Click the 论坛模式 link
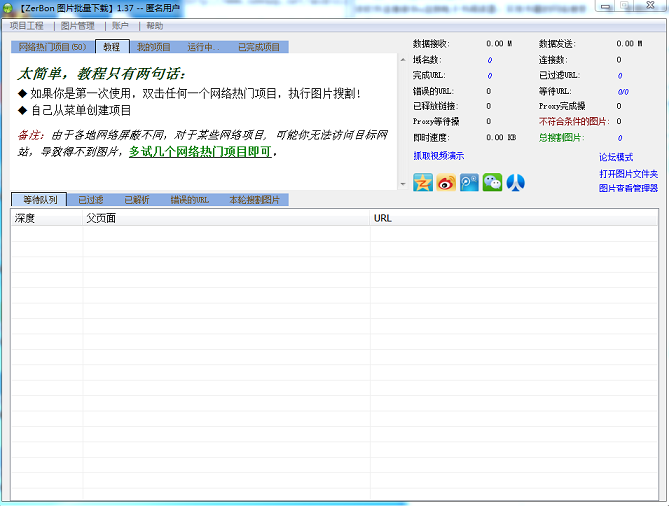 [616, 157]
